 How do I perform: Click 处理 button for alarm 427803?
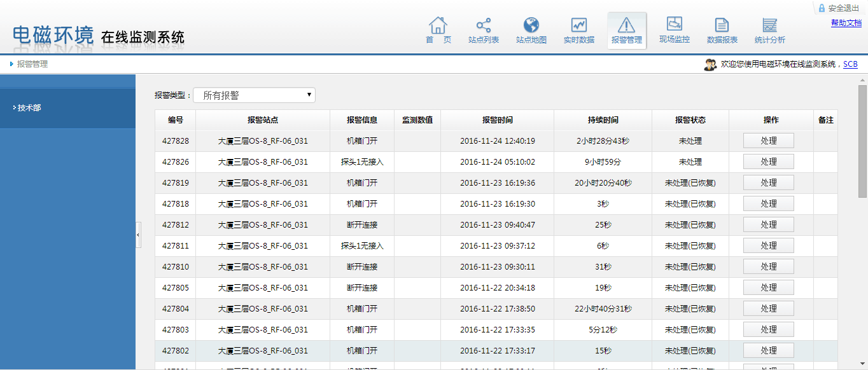pyautogui.click(x=769, y=329)
